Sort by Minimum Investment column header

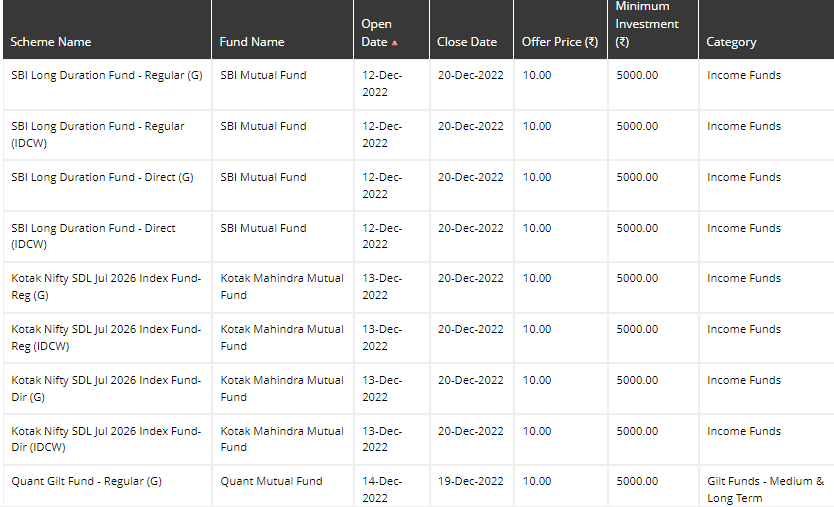647,24
